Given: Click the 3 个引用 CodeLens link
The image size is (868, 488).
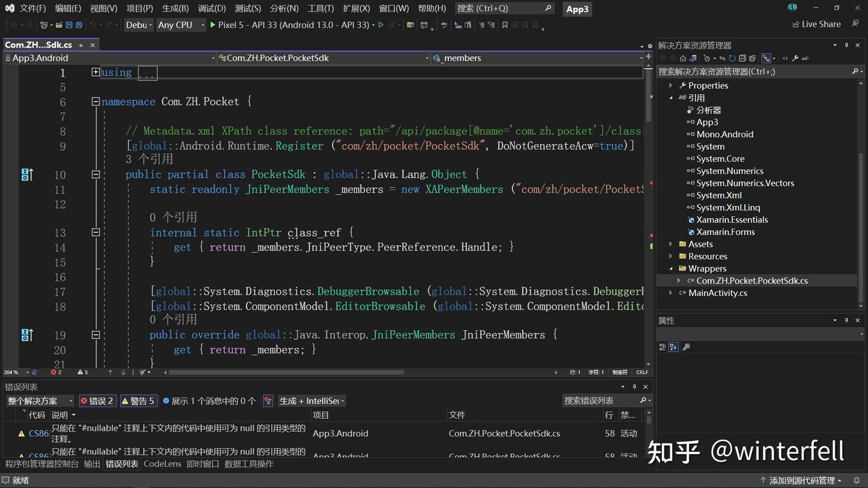Looking at the screenshot, I should click(x=149, y=159).
